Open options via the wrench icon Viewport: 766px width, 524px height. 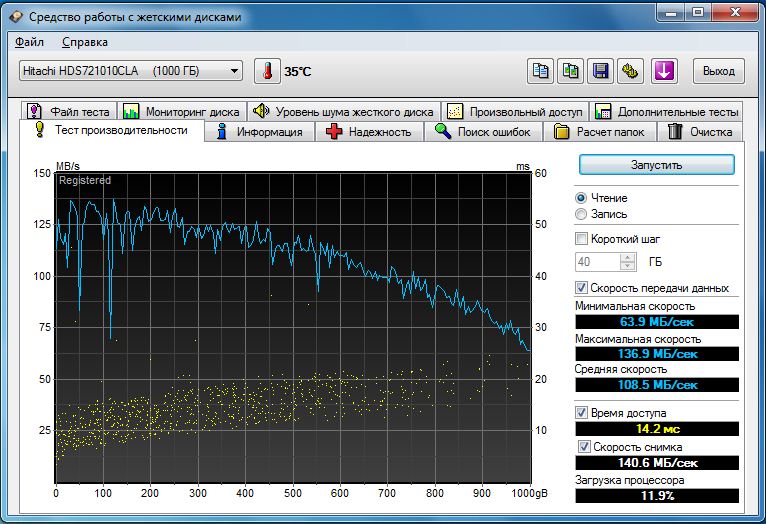(x=630, y=71)
